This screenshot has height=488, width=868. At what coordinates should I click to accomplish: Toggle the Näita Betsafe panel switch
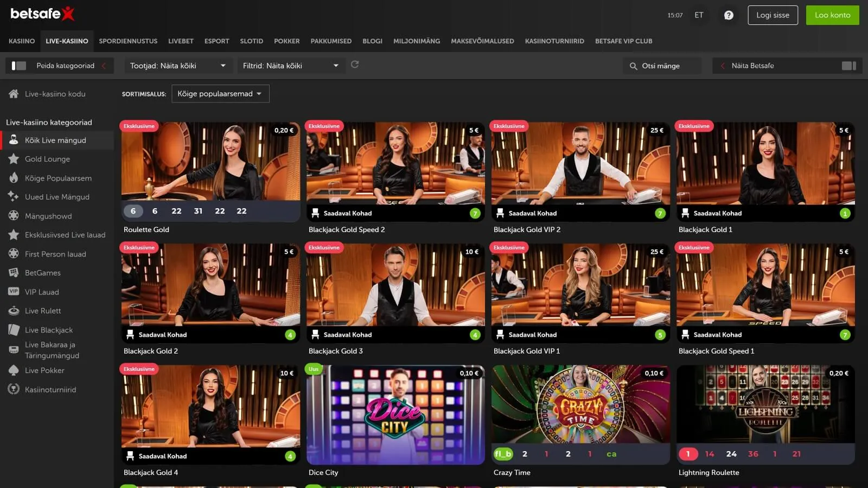point(849,66)
